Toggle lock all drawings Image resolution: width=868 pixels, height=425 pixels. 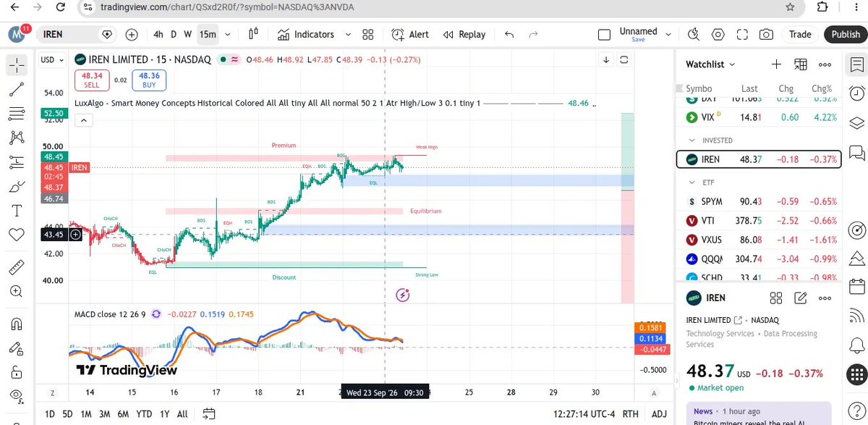tap(17, 372)
